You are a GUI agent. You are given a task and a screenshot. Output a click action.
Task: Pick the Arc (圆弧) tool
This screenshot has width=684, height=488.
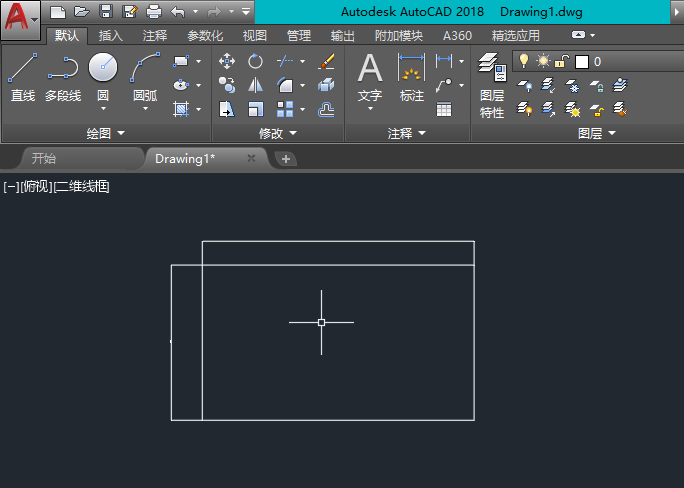pos(145,81)
